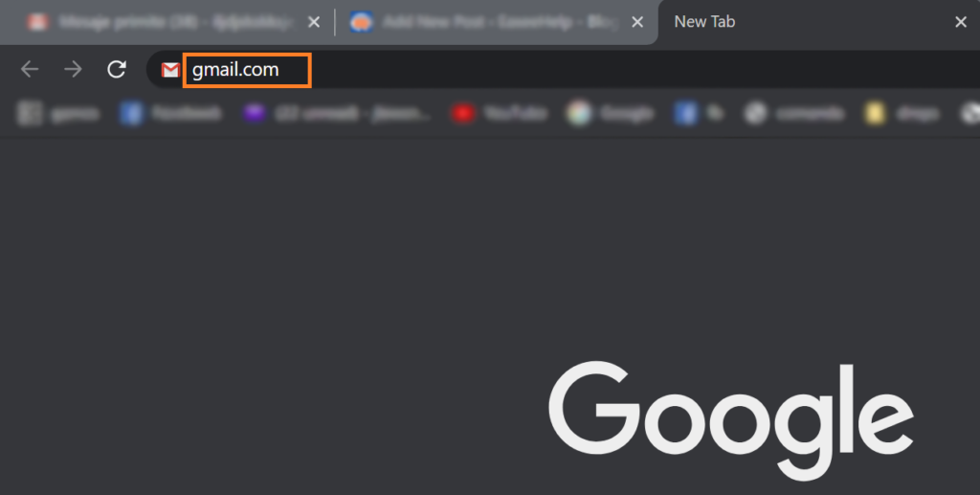The height and width of the screenshot is (495, 980).
Task: Open the games bookmark folder
Action: coord(58,114)
